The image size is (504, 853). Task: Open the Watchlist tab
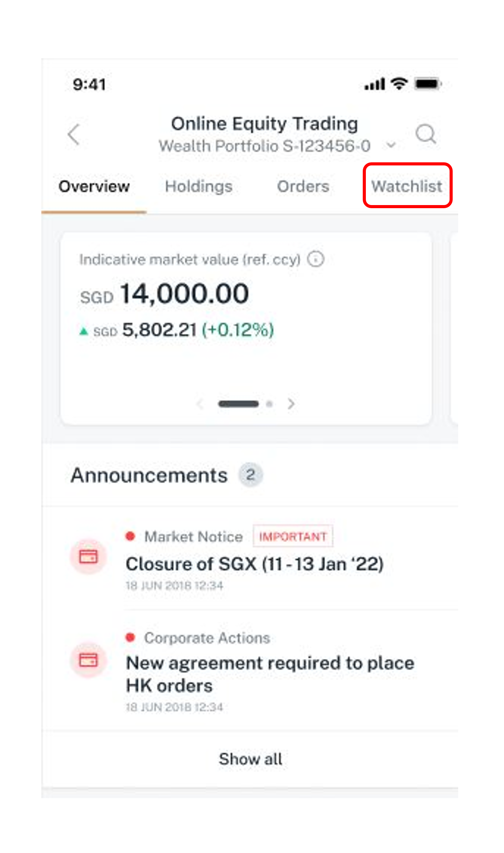click(x=407, y=186)
